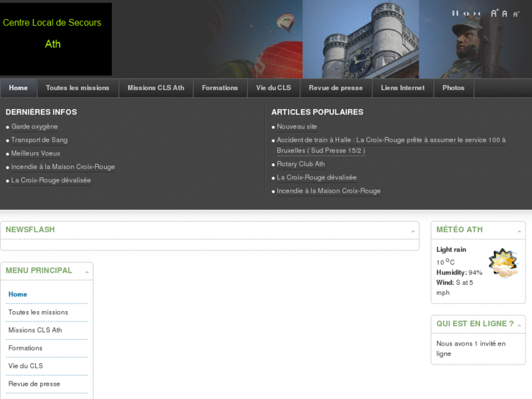Open Missions CLS Ath in top navigation bar
This screenshot has width=532, height=399.
[156, 88]
